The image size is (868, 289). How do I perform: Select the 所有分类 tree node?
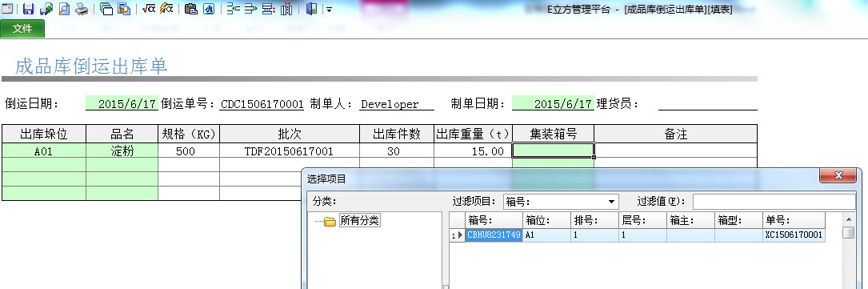pos(360,221)
